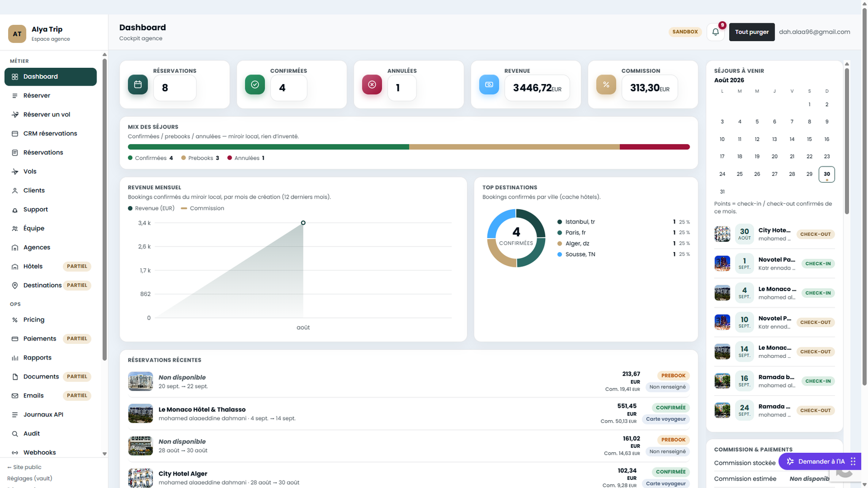Open the Dashboard menu item
This screenshot has width=868, height=488.
click(50, 76)
